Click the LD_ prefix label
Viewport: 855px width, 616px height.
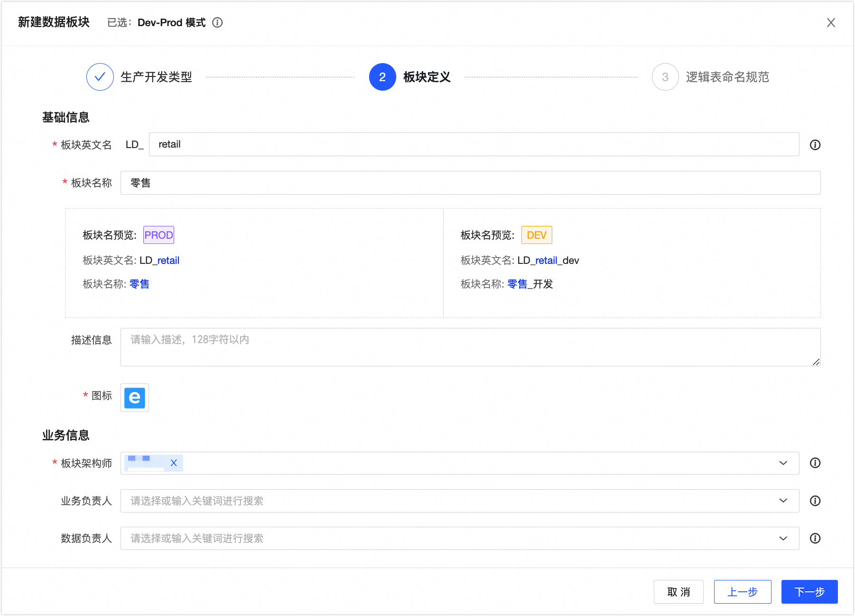click(x=135, y=144)
